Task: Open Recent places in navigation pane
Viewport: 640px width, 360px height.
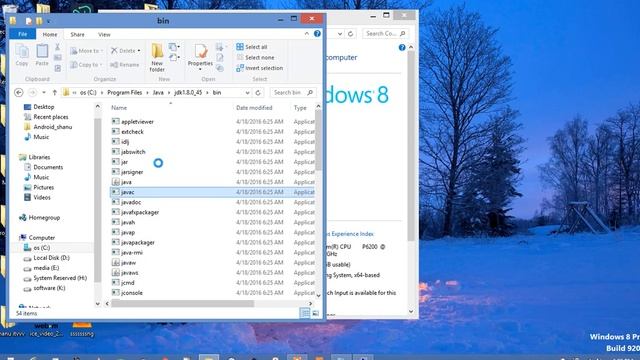Action: click(x=51, y=117)
